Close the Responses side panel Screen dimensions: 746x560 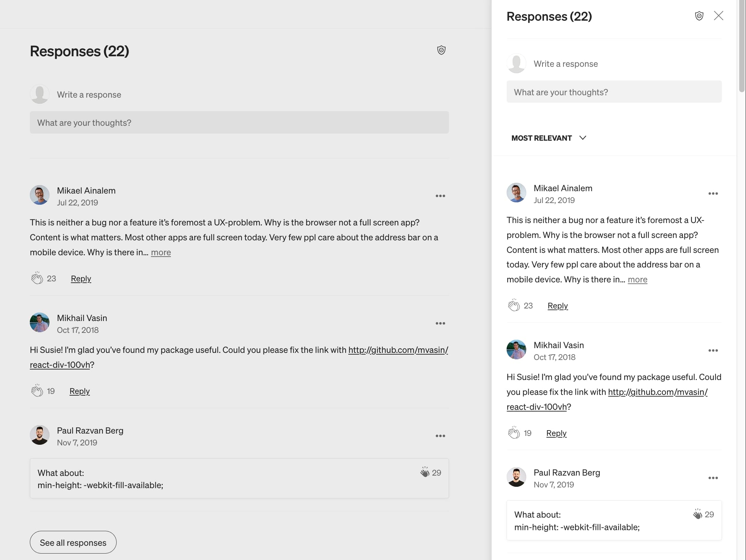tap(719, 16)
